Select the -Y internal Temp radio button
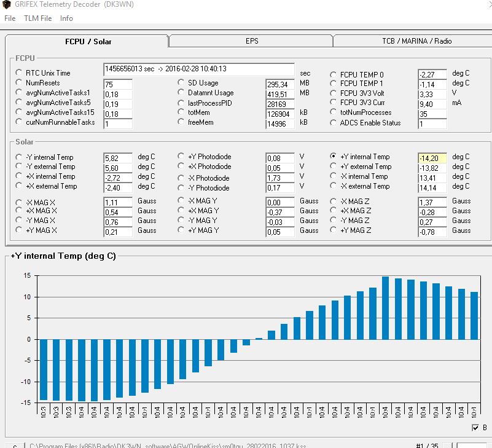The height and width of the screenshot is (448, 492). point(19,157)
